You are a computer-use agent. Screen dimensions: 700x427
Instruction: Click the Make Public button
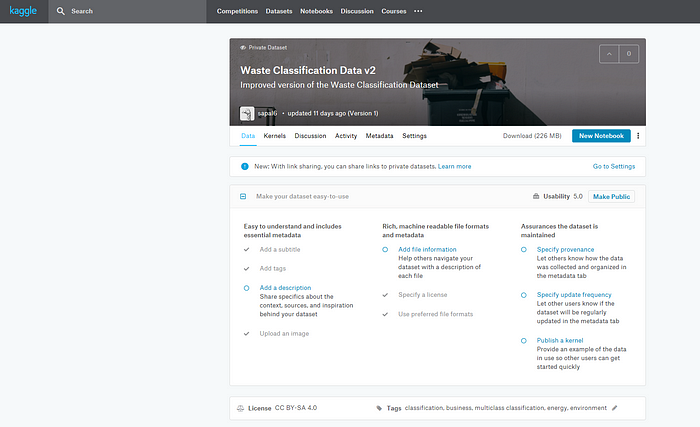click(611, 197)
